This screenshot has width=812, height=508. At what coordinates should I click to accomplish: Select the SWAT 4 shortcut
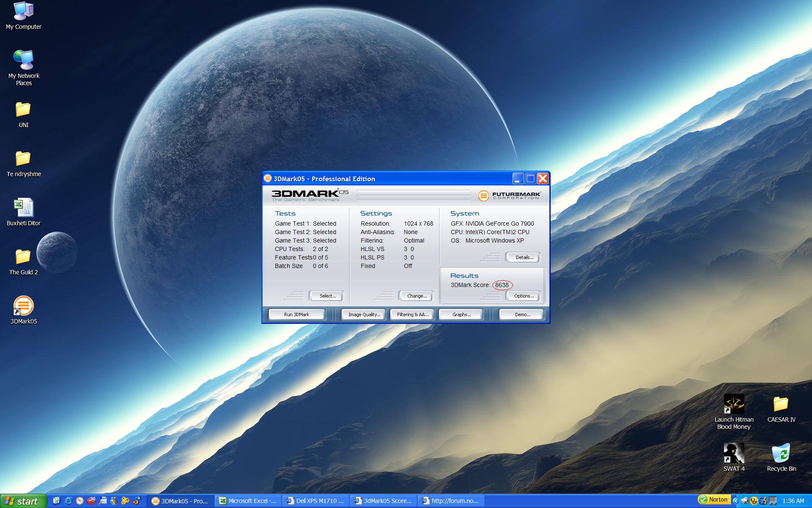[734, 457]
